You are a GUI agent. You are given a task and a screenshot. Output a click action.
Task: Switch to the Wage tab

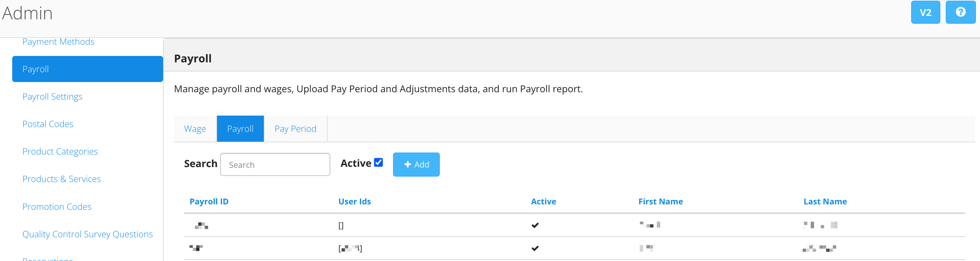[195, 128]
